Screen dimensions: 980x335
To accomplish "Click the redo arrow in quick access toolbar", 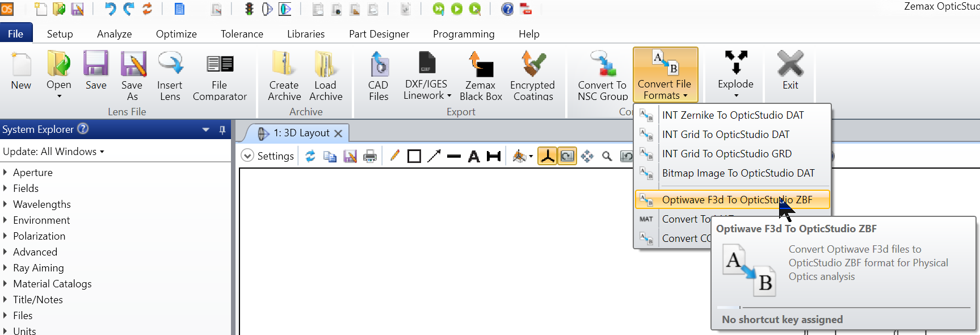I will click(x=129, y=9).
